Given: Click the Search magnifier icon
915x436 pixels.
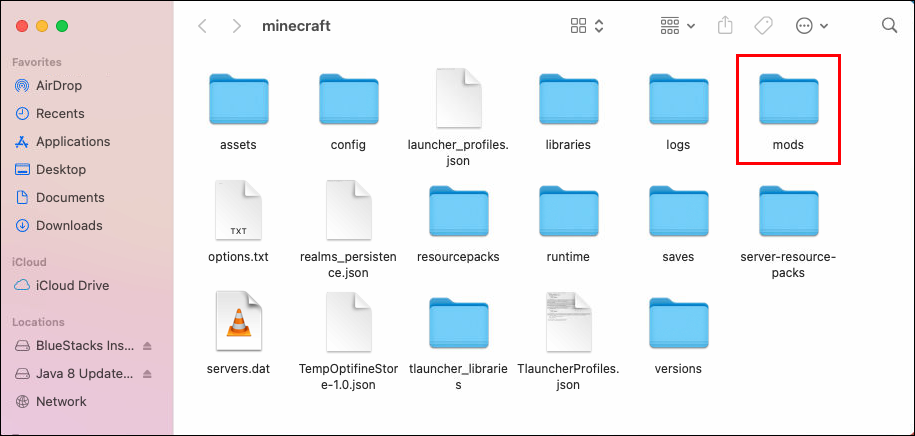Looking at the screenshot, I should point(889,25).
